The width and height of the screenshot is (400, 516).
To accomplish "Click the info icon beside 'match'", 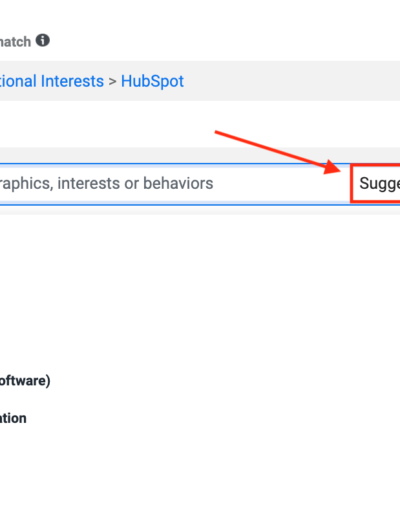I will (43, 40).
